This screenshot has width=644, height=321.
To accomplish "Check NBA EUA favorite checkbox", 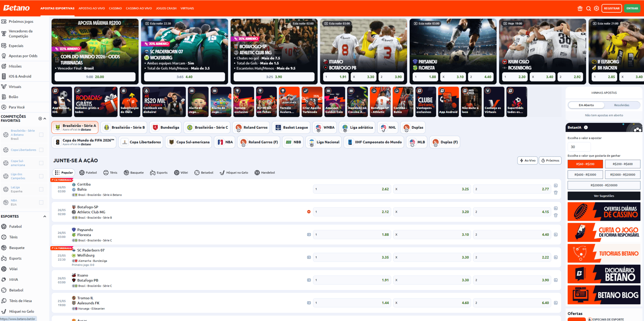I will point(41,202).
